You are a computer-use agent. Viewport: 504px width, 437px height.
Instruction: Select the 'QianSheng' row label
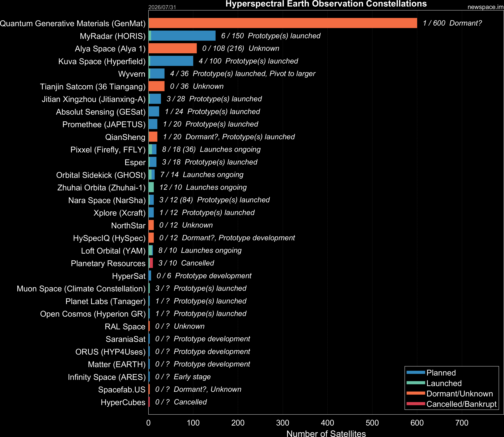(125, 137)
